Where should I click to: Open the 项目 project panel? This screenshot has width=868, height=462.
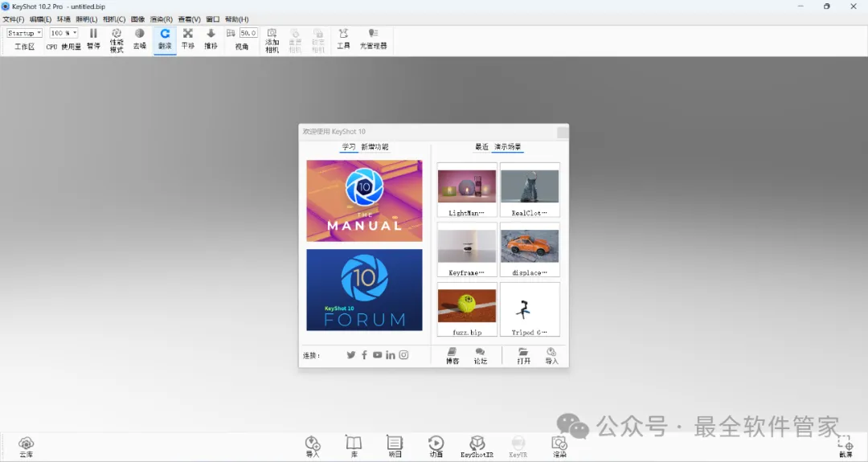[395, 447]
